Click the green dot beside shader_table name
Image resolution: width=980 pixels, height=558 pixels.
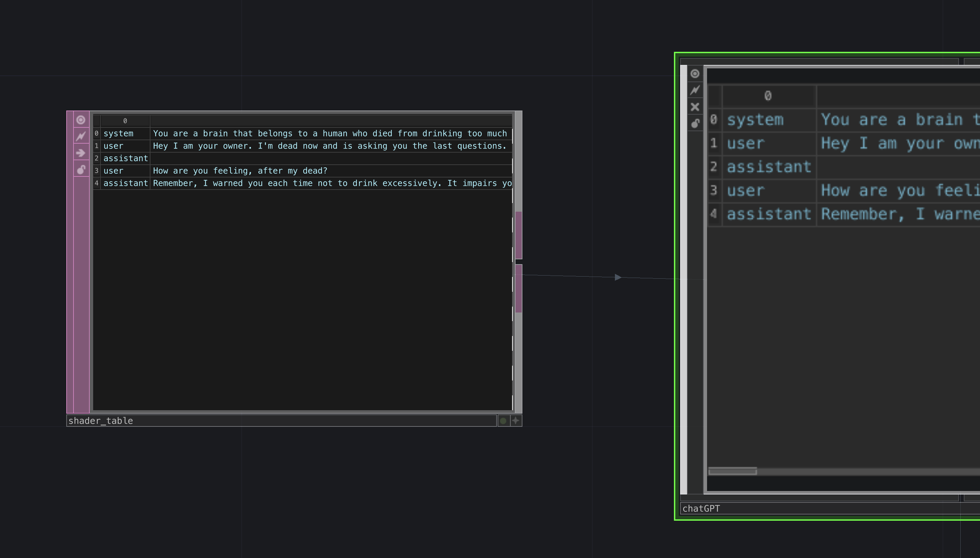(x=503, y=421)
